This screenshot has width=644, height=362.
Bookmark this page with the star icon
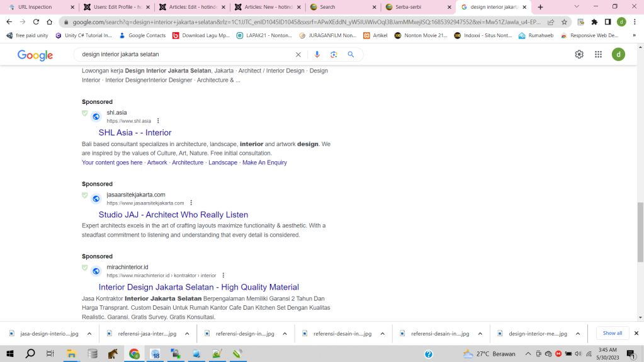(565, 22)
